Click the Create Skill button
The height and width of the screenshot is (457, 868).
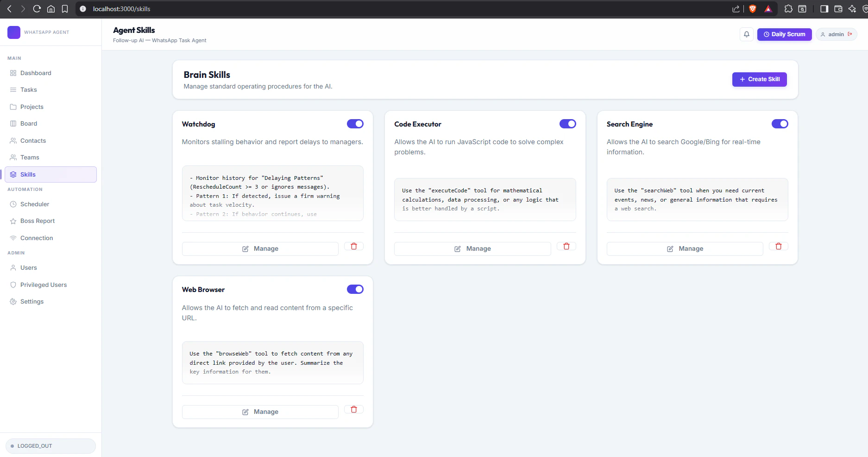click(759, 79)
